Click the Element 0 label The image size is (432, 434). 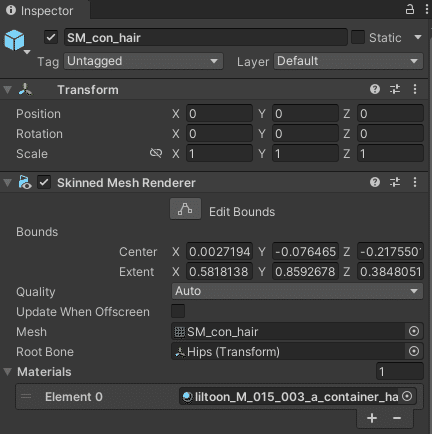coord(74,397)
